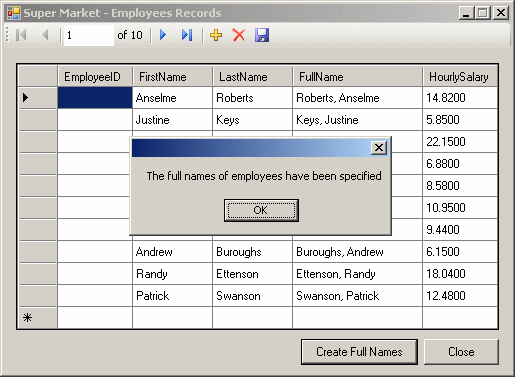515x377 pixels.
Task: Click the FirstName cell 'Patrick'
Action: pos(172,296)
